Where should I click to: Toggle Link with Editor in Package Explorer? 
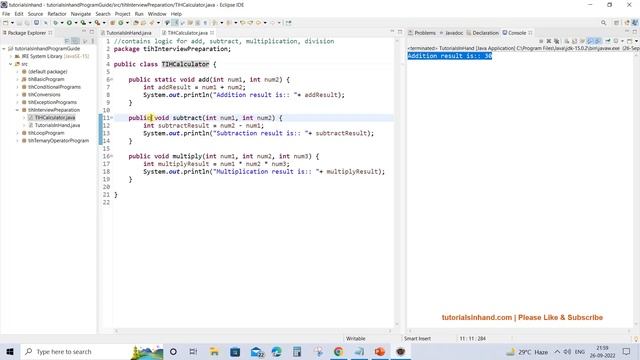pyautogui.click(x=76, y=41)
